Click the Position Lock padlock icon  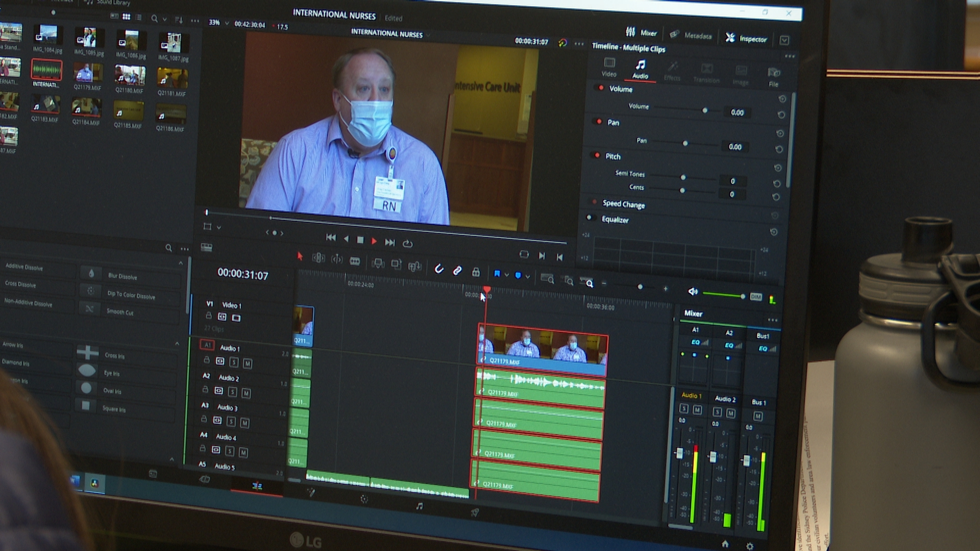tap(476, 272)
